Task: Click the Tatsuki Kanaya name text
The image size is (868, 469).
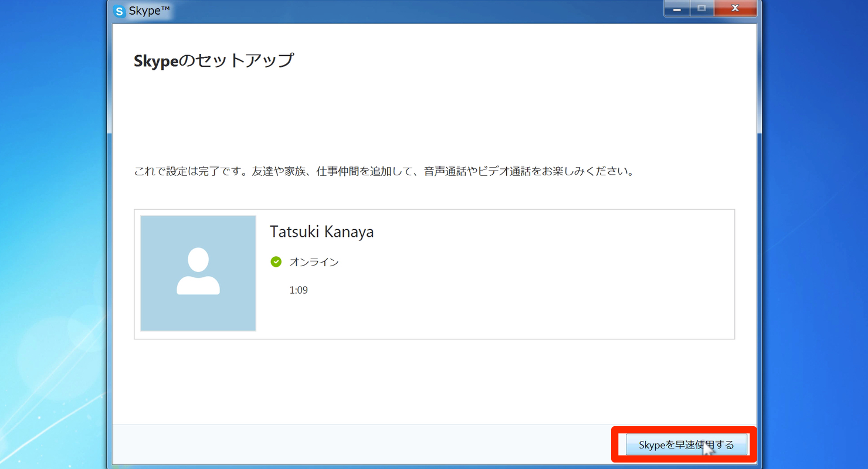Action: 321,232
